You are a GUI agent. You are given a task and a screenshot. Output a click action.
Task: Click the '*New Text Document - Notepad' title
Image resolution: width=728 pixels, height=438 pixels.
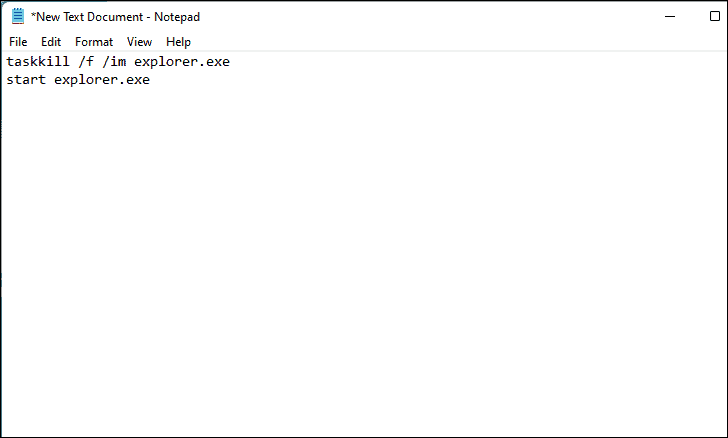tap(115, 17)
